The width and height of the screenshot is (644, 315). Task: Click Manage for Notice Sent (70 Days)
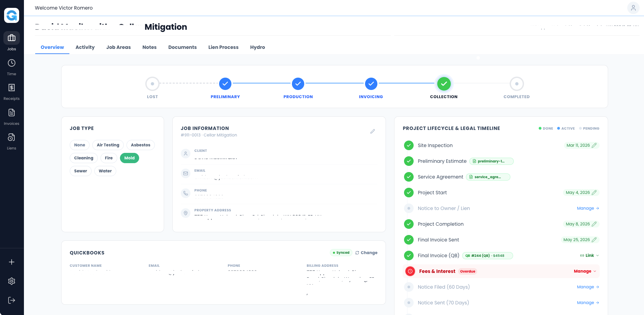click(588, 303)
